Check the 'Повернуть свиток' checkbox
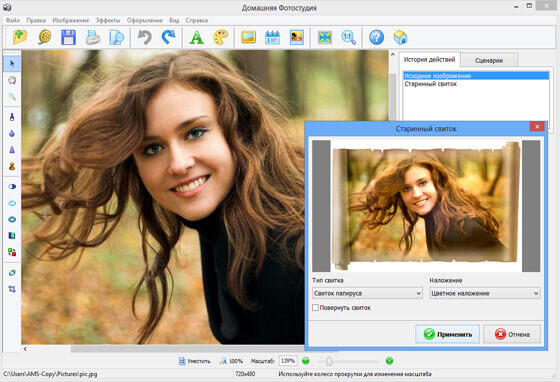Viewport: 560px width, 382px height. [x=315, y=307]
